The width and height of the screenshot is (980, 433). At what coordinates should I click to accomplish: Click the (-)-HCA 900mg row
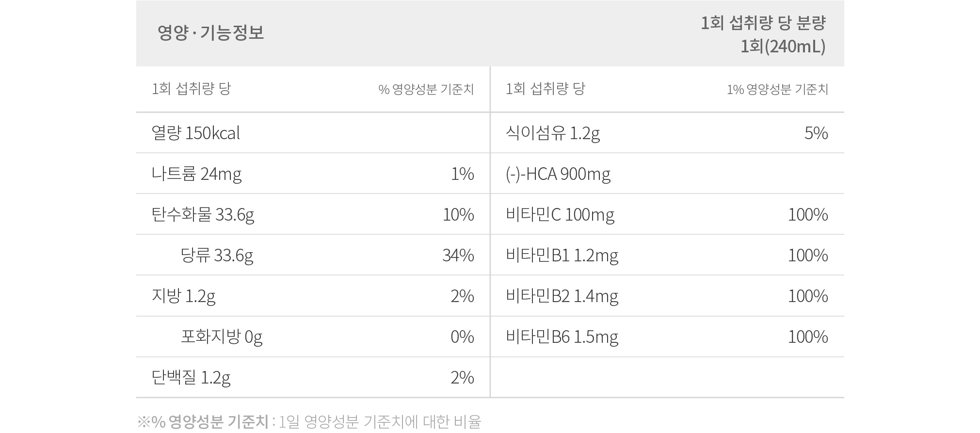pos(667,174)
